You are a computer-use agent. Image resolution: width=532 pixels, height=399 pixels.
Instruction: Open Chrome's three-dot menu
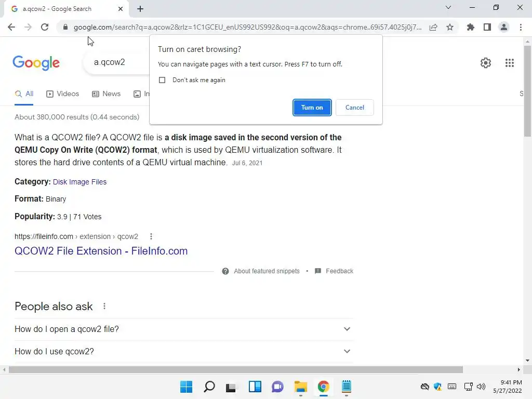click(x=521, y=27)
